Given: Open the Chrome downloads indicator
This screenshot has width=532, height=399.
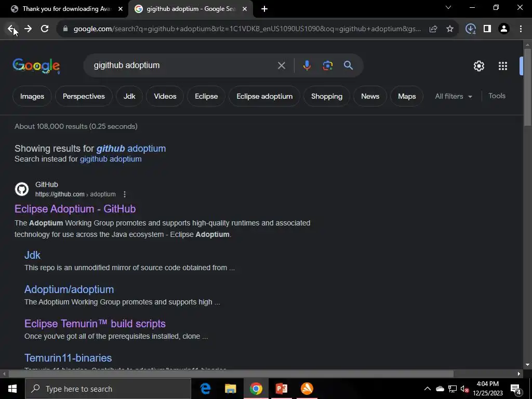Looking at the screenshot, I should coord(471,29).
